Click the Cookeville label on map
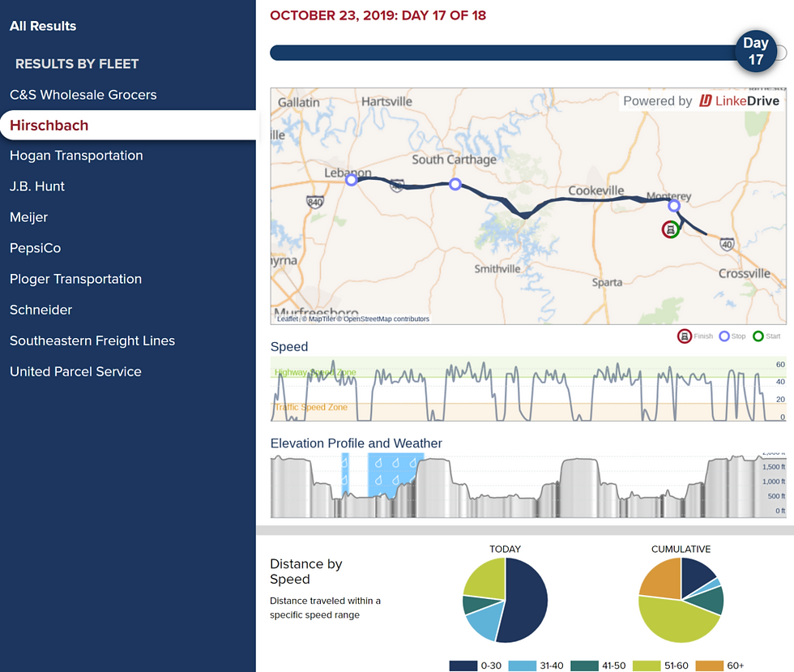Viewport: 794px width, 672px height. (x=596, y=190)
